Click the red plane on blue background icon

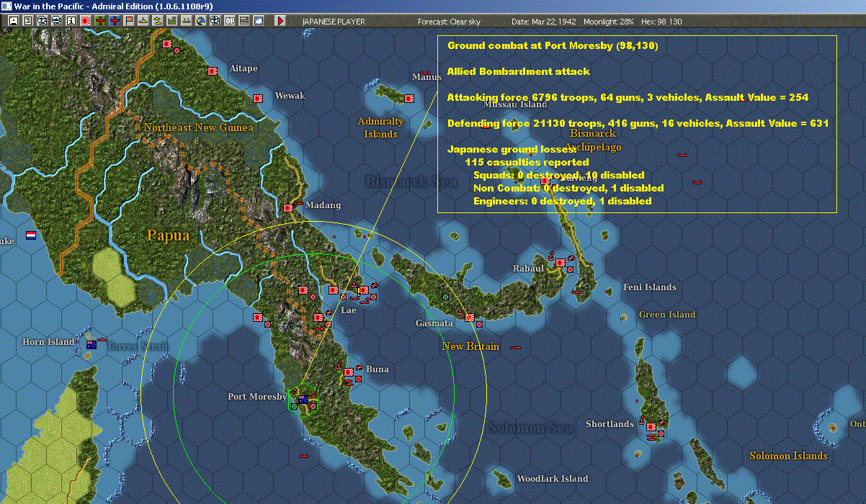point(115,21)
